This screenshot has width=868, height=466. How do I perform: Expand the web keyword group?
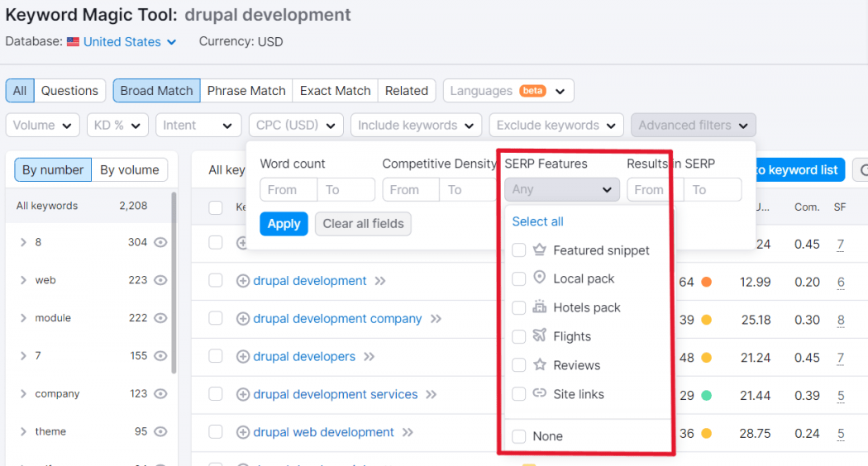[x=23, y=280]
